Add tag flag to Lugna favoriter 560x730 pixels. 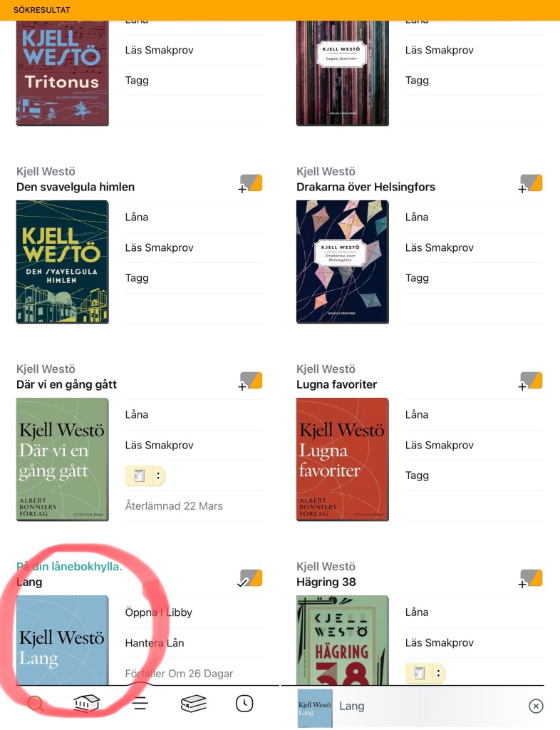pyautogui.click(x=530, y=381)
